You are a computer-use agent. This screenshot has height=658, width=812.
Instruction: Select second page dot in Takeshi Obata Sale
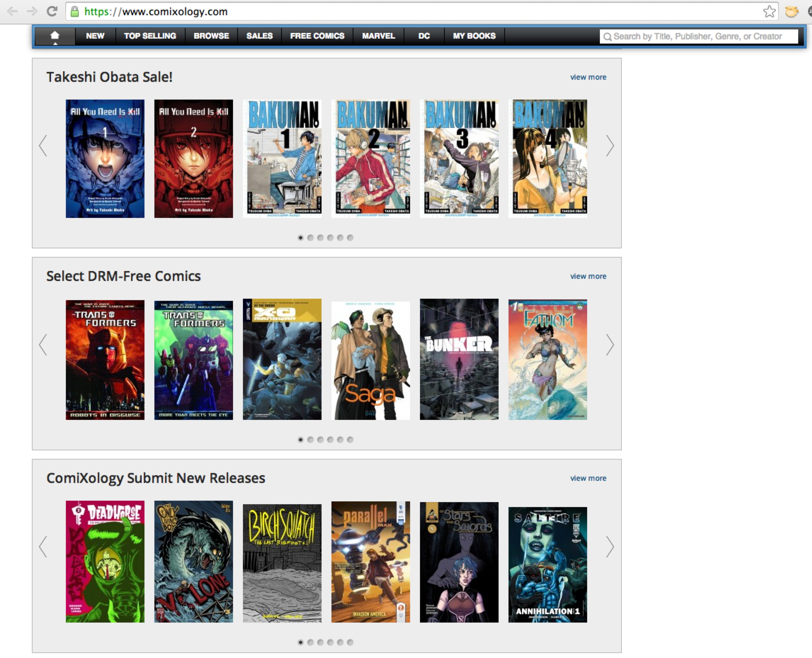click(x=311, y=238)
